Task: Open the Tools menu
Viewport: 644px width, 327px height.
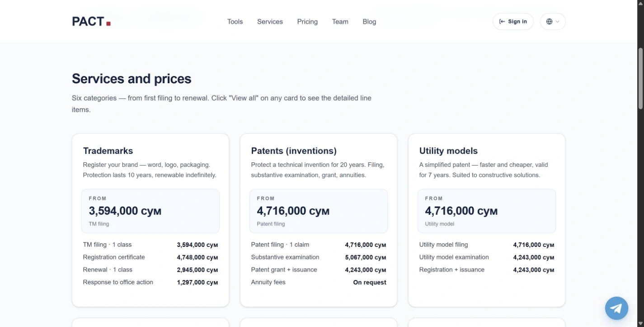Action: 235,21
